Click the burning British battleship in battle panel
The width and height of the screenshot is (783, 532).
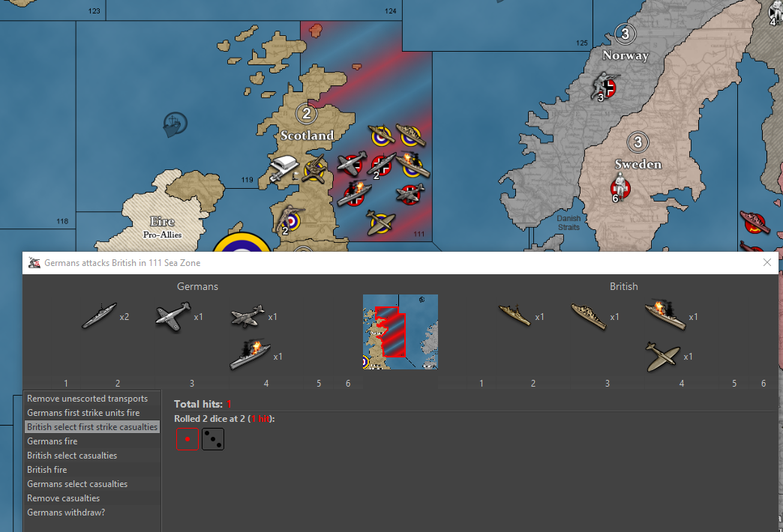664,315
